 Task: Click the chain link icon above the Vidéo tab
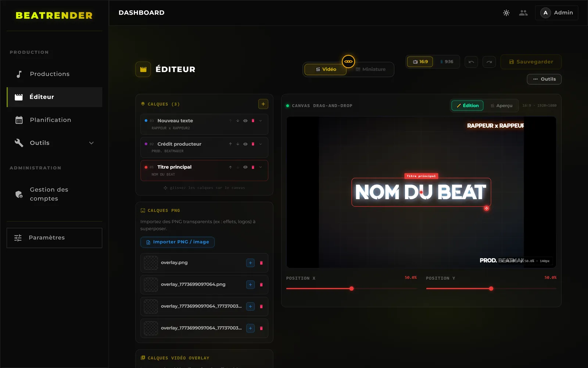tap(348, 61)
